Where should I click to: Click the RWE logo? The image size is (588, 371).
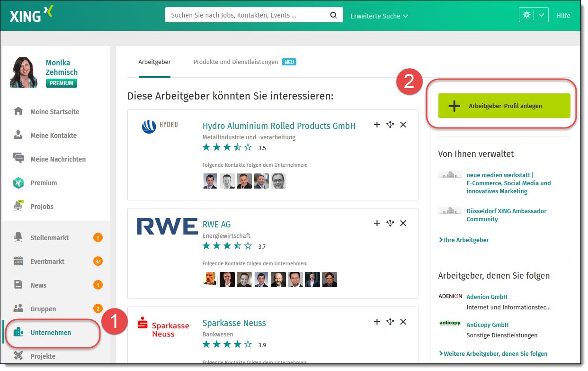(x=167, y=226)
